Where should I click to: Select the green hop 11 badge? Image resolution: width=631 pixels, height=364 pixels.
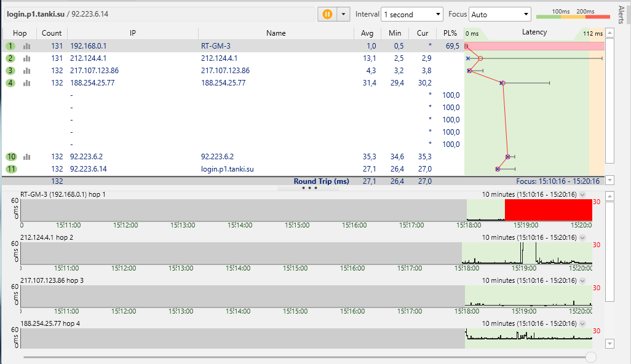[10, 169]
